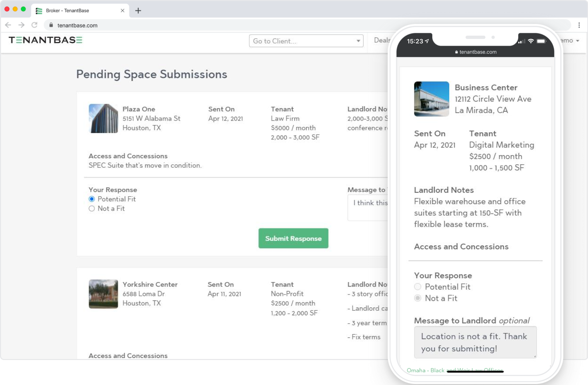Click the phone address bar tenantbase.com
This screenshot has height=385, width=588.
coord(476,52)
